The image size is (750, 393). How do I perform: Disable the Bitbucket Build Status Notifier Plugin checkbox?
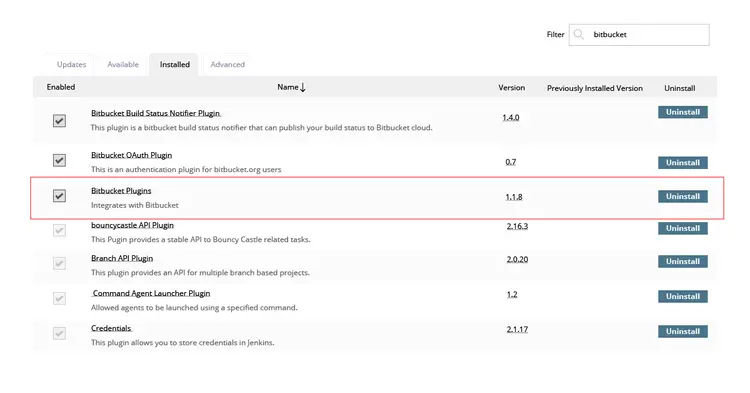59,121
